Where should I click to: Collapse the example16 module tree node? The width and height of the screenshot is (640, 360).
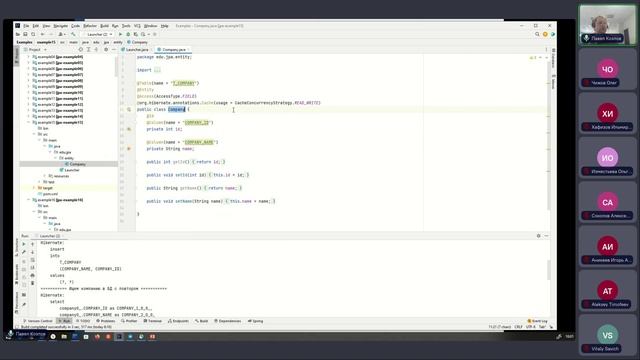[x=29, y=200]
